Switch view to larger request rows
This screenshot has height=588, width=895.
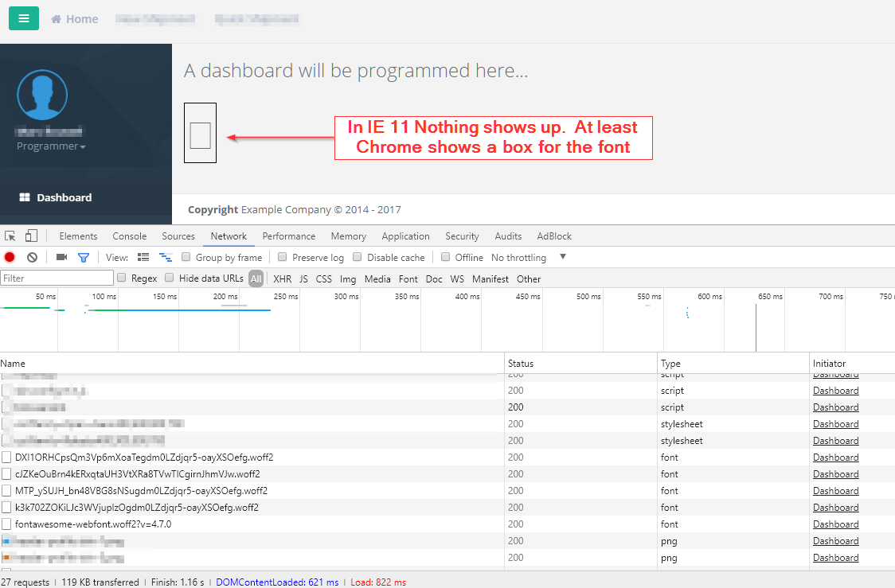tap(143, 257)
